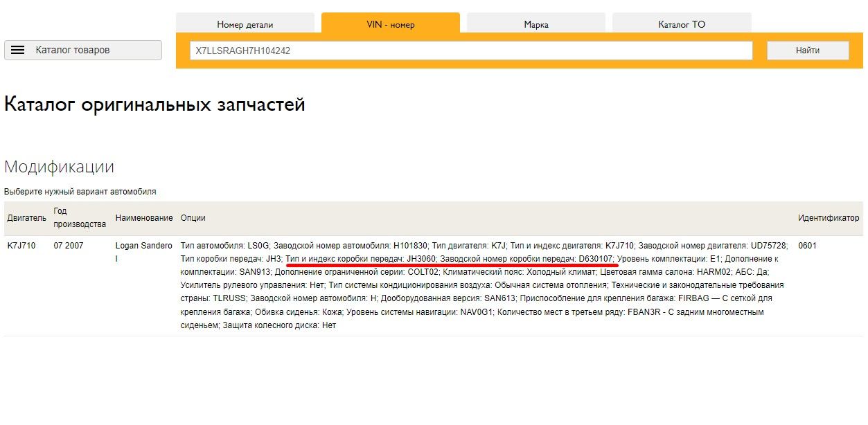Open the Каталог товаров catalog label
This screenshot has height=425, width=868.
[x=73, y=50]
